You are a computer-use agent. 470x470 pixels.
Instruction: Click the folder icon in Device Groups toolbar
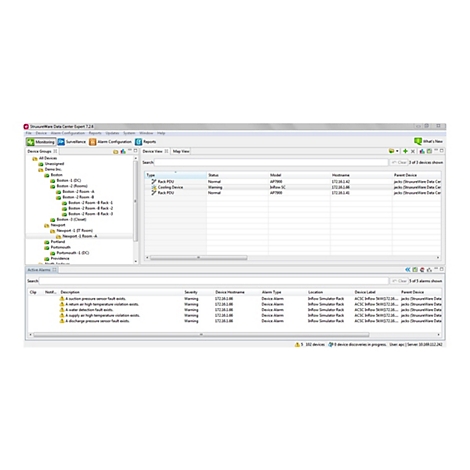tap(116, 152)
